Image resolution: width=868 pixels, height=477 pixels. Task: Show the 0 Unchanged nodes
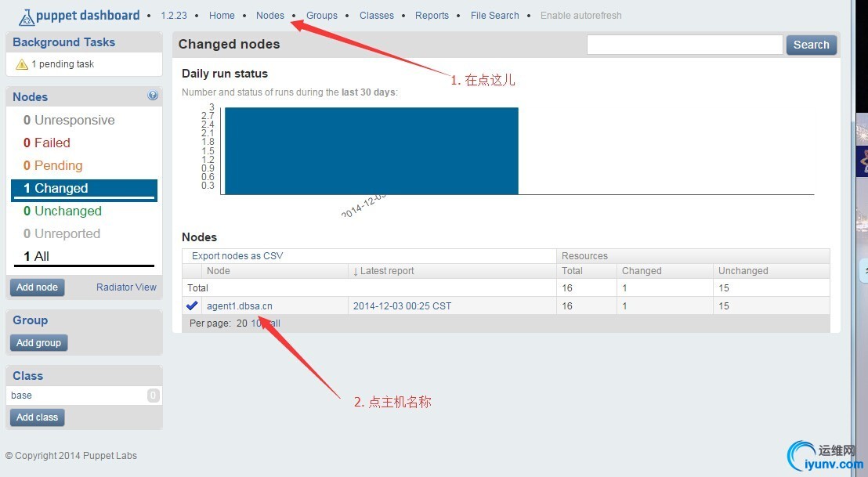click(x=63, y=211)
